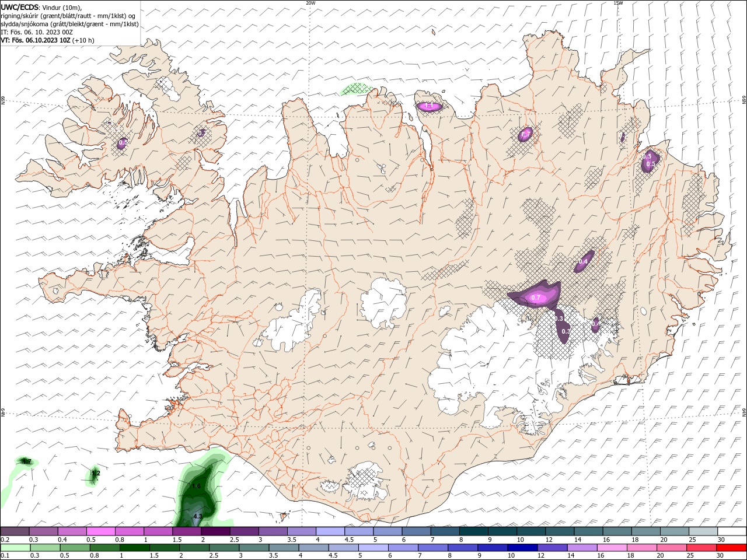Pick the darkest purple 2 swatch in upper scale
This screenshot has width=747, height=560.
[215, 531]
